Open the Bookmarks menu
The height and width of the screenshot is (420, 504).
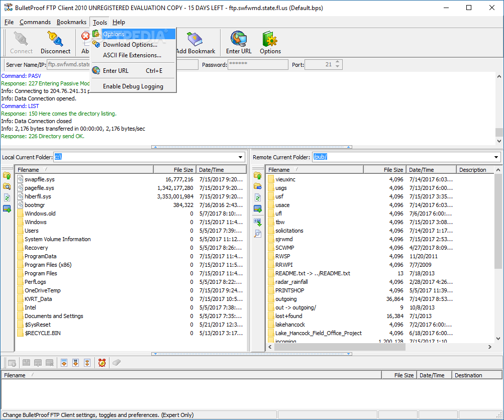pyautogui.click(x=71, y=22)
